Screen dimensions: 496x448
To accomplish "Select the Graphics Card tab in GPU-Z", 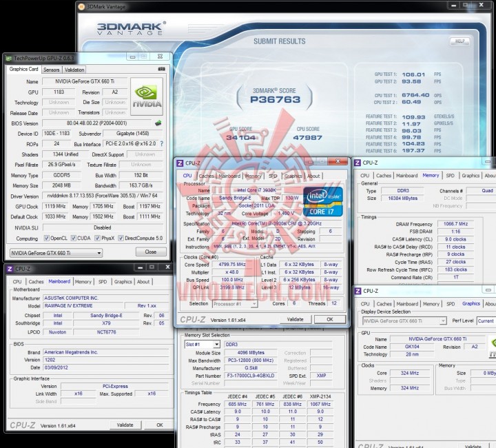I will 23,70.
